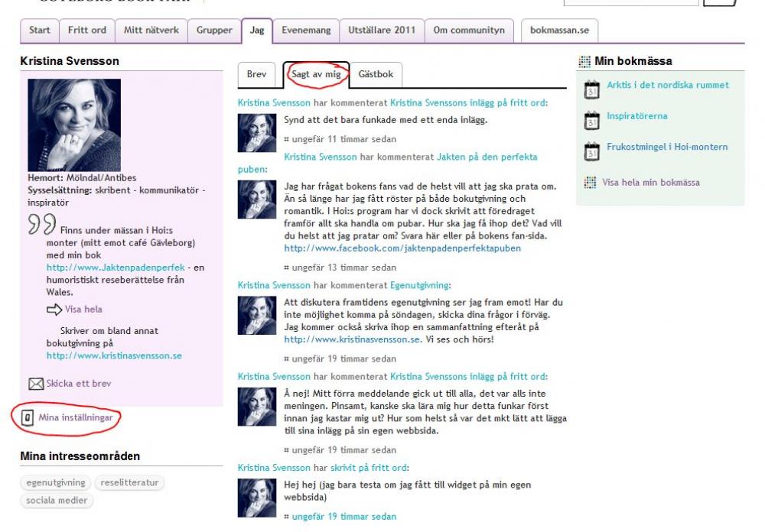Click the arrow icon beside Visa hela

coord(54,310)
